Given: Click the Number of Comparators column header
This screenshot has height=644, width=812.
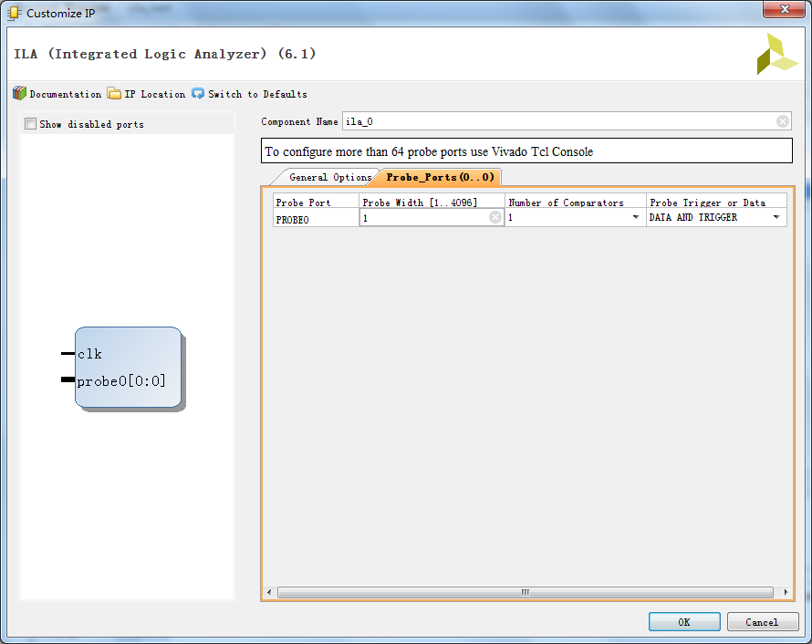Looking at the screenshot, I should pos(576,202).
